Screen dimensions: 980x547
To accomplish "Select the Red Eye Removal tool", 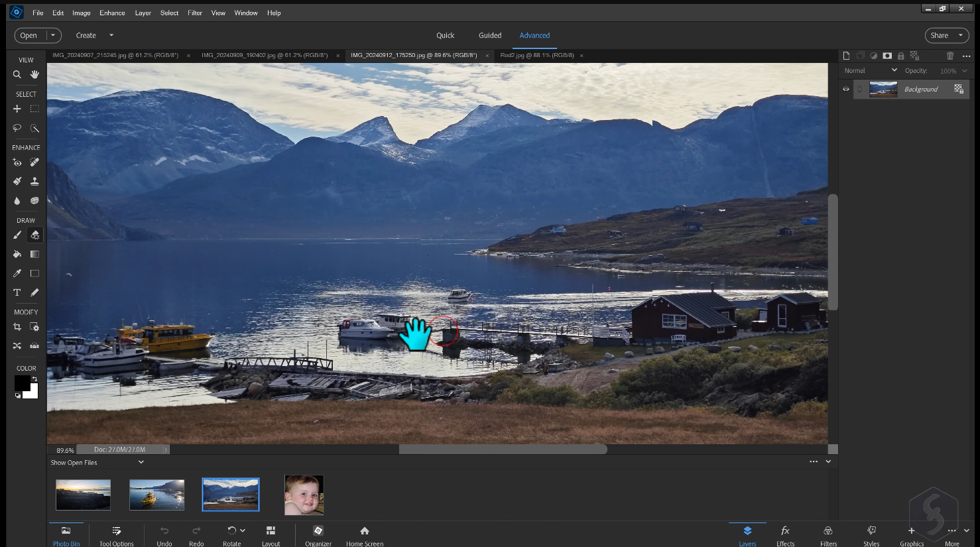I will point(17,162).
